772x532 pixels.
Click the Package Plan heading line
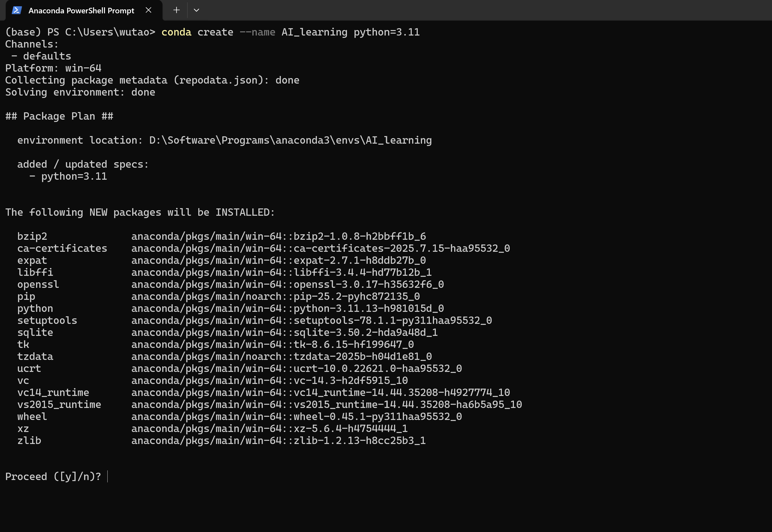[x=59, y=116]
